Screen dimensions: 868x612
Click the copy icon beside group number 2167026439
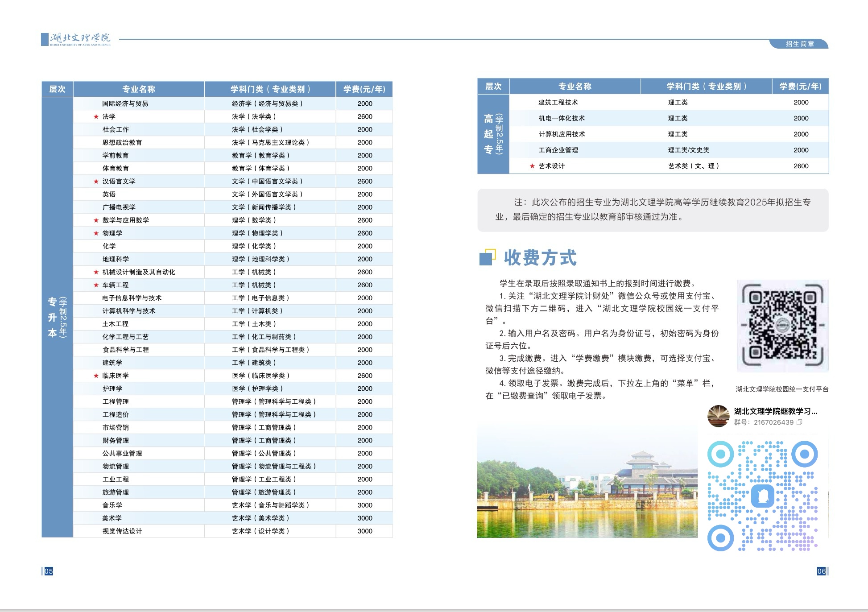pos(799,422)
